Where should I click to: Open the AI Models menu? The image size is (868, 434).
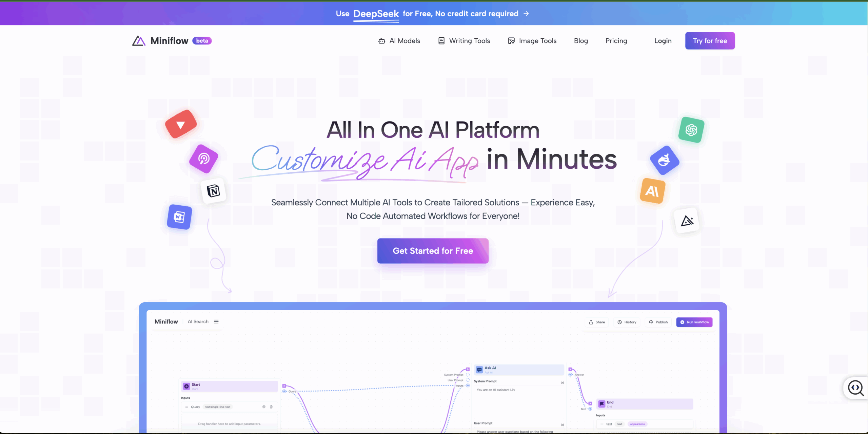(x=399, y=41)
